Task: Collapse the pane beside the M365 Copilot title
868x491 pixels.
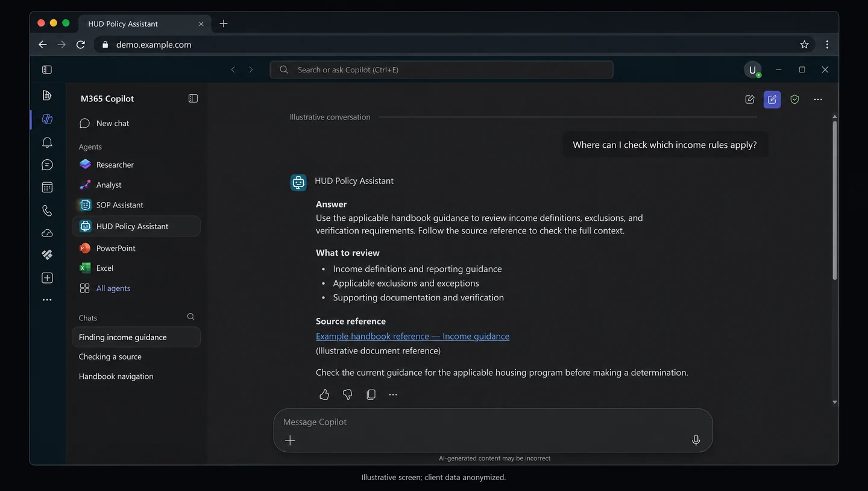Action: click(x=193, y=98)
